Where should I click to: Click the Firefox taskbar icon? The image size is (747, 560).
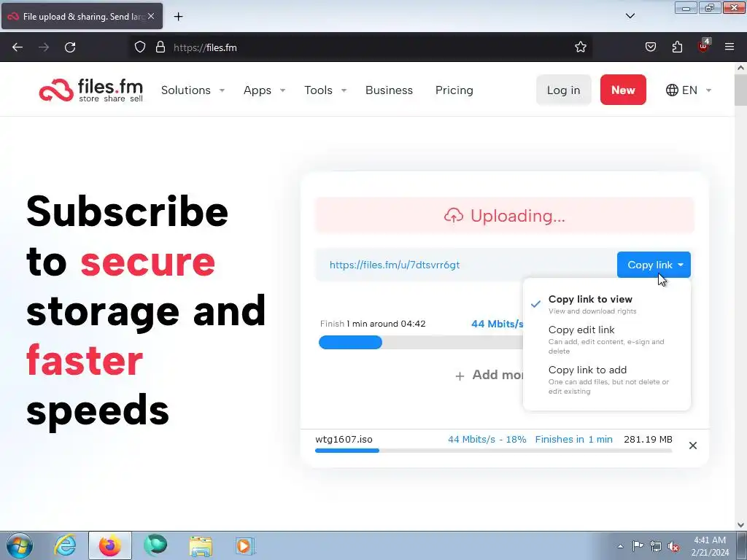click(110, 545)
